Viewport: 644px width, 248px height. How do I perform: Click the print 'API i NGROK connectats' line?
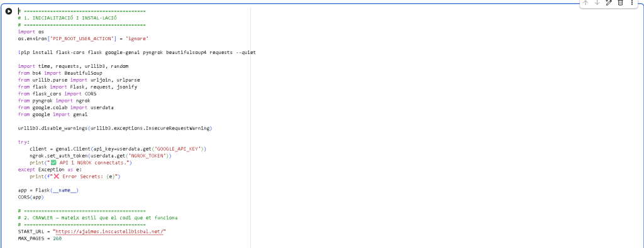click(x=80, y=163)
